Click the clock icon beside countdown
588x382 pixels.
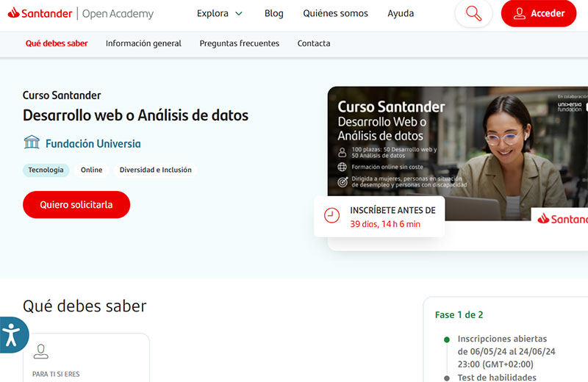point(331,215)
